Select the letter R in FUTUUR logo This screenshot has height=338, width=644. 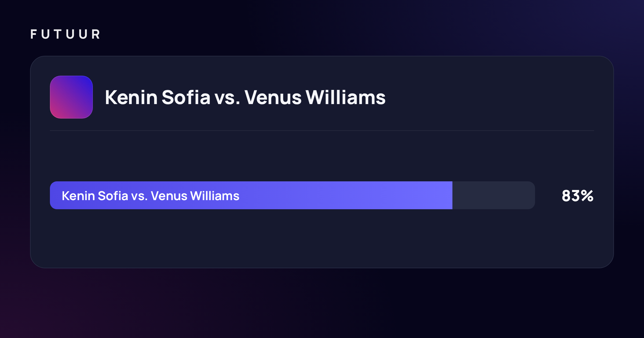point(96,34)
